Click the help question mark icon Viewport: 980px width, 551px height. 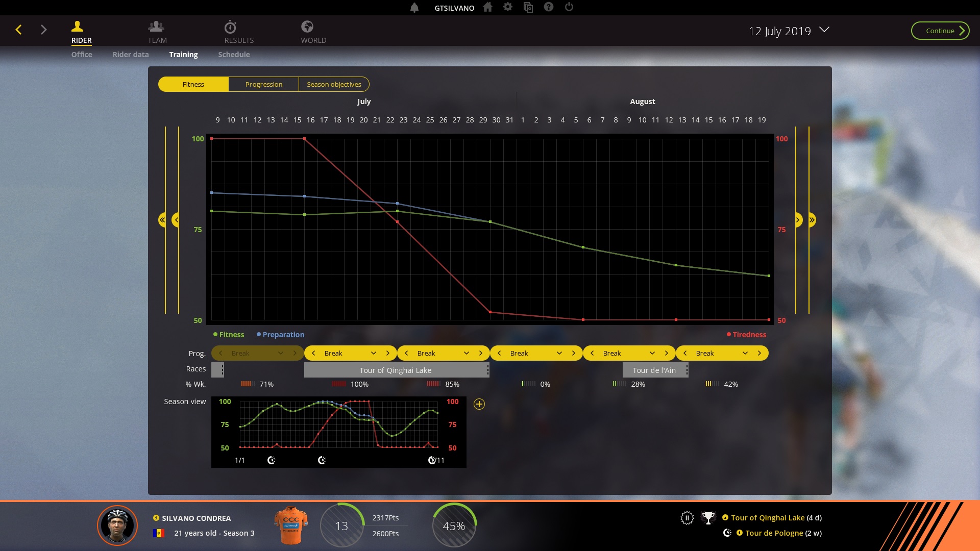click(x=549, y=7)
